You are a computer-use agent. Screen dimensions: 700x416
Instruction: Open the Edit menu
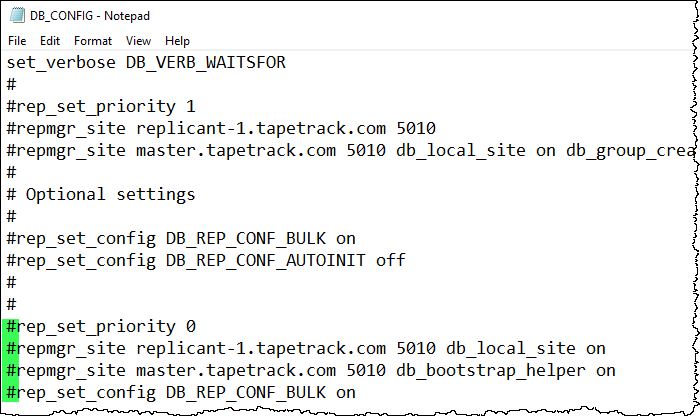click(x=50, y=41)
